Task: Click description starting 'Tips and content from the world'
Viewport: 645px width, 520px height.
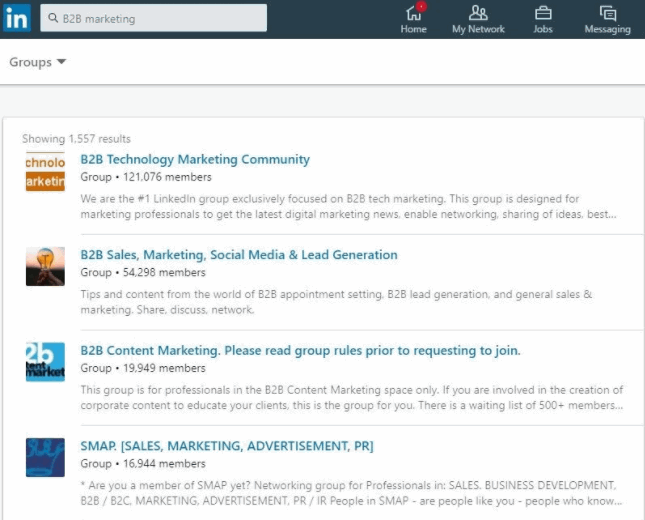Action: [336, 302]
